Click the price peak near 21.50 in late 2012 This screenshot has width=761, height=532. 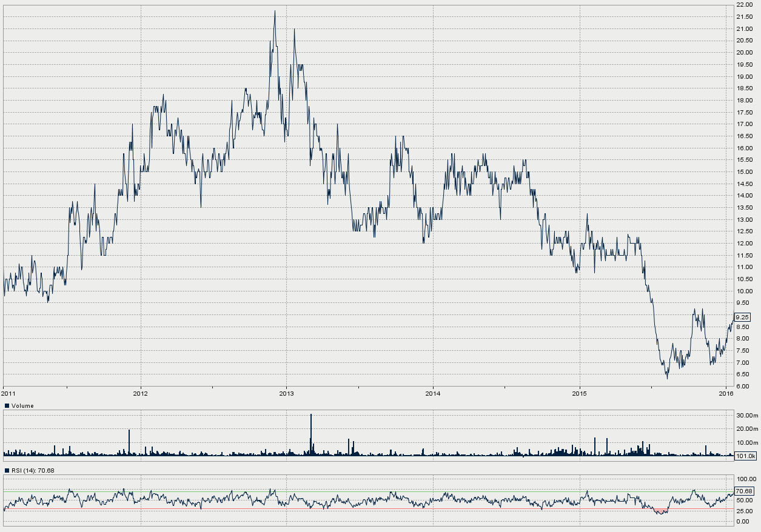point(275,12)
